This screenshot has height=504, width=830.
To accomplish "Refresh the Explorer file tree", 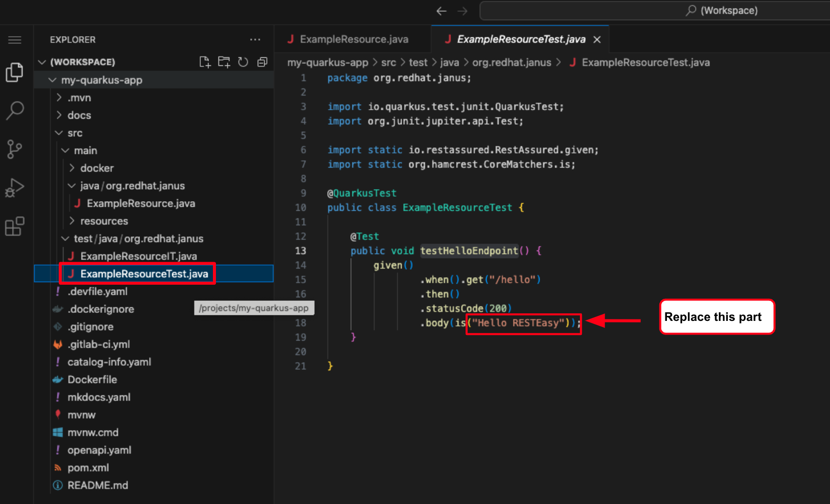I will [x=243, y=62].
